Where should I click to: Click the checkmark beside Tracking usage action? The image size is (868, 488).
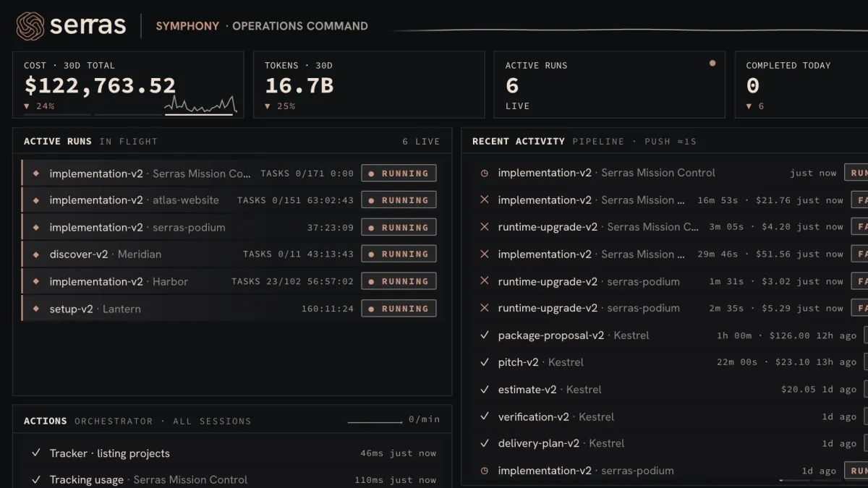click(35, 479)
